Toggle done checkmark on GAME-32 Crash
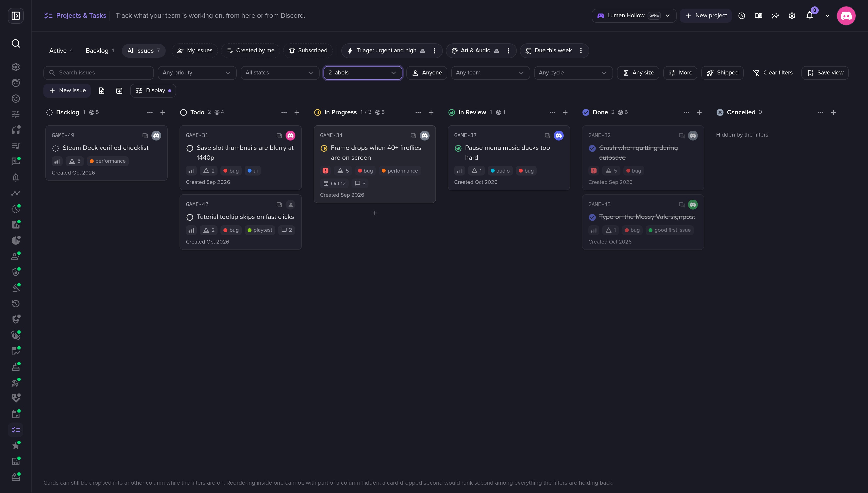Screen dimensions: 868x493 click(592, 148)
